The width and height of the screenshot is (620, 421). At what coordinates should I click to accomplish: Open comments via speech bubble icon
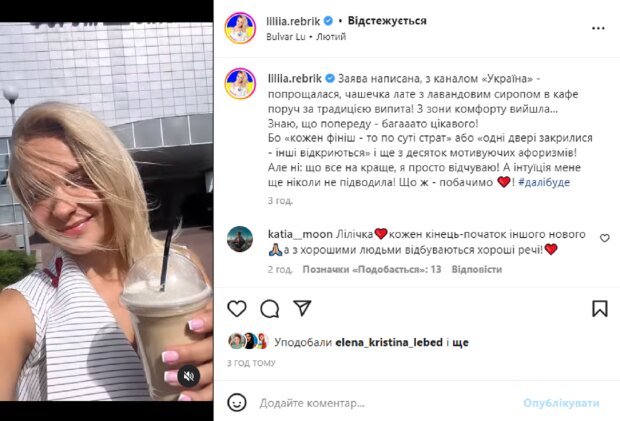pyautogui.click(x=270, y=309)
